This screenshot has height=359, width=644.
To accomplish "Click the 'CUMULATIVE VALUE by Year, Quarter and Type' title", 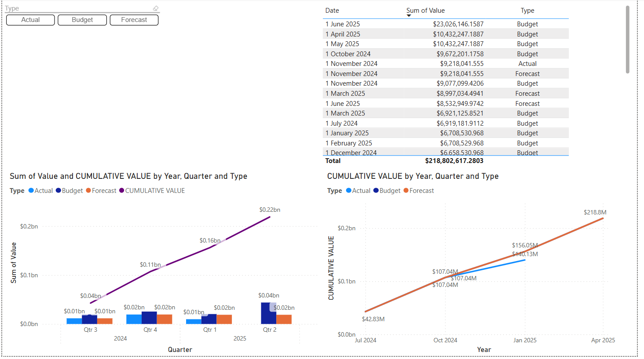I will pos(413,176).
